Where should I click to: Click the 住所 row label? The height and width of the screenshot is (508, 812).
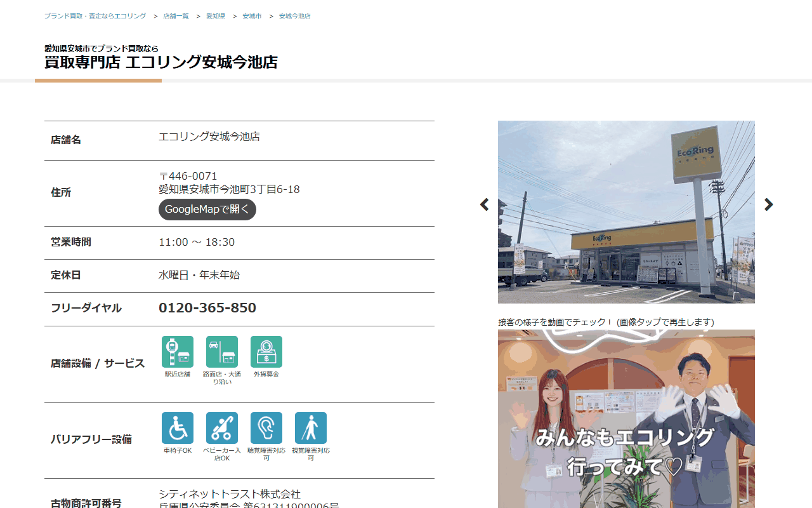(61, 192)
